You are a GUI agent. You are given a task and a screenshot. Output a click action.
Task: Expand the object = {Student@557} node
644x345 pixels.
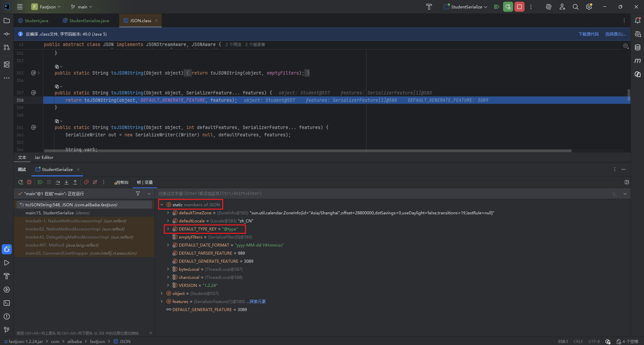[162, 293]
